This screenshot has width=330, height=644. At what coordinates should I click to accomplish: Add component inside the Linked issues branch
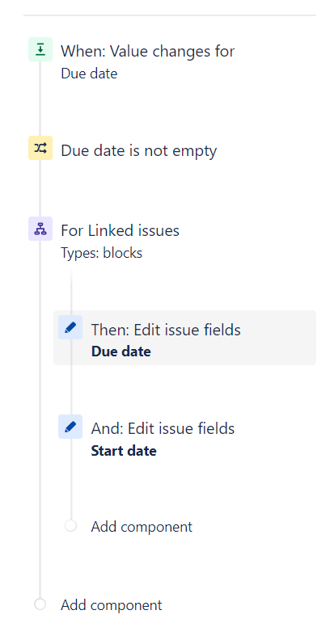click(x=142, y=527)
